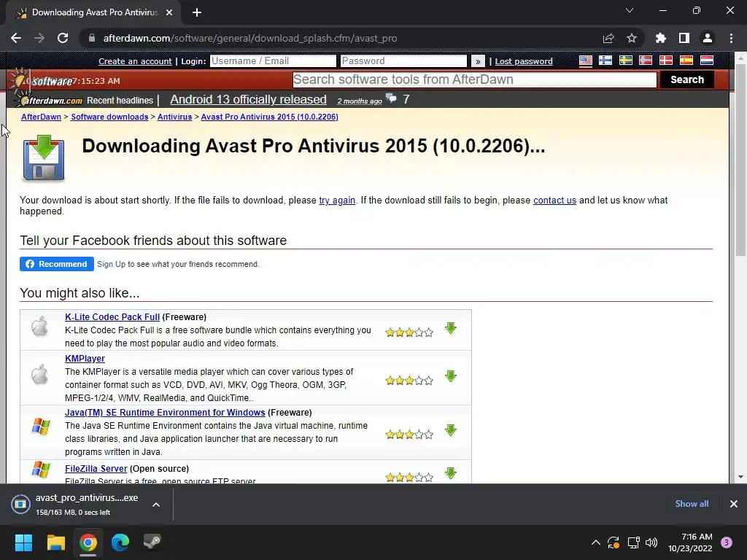
Task: Switch site language to the Norwegian flag
Action: point(646,61)
